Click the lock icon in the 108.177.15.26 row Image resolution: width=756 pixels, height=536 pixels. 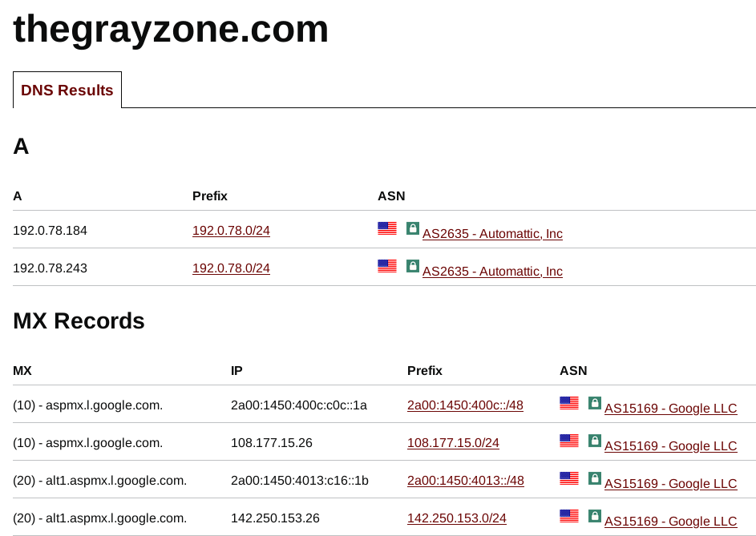595,441
